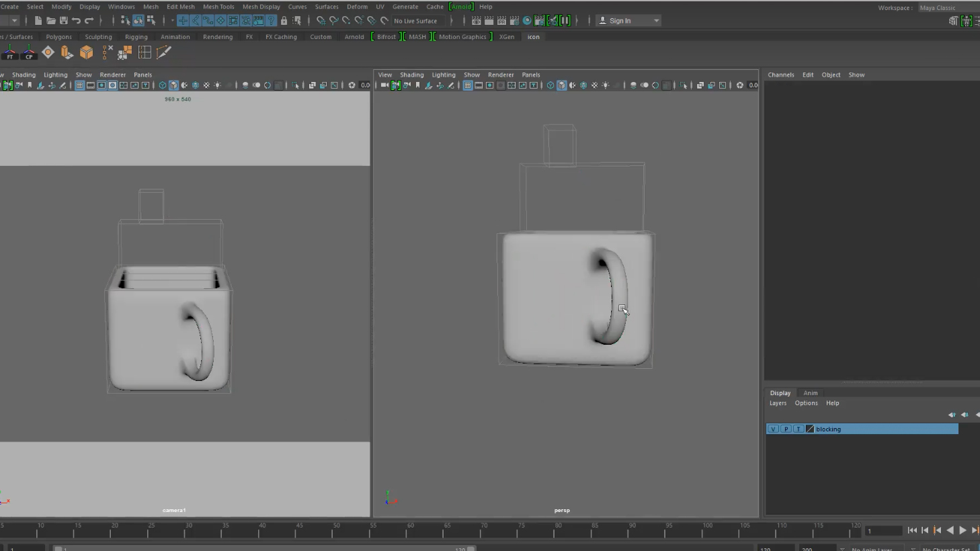The height and width of the screenshot is (551, 980).
Task: Click the Snap to curves icon
Action: click(333, 21)
